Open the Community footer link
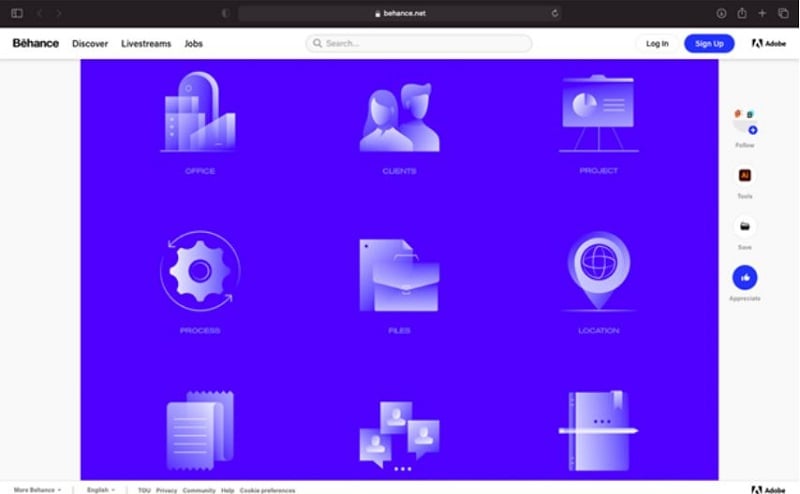Image resolution: width=800 pixels, height=494 pixels. (199, 490)
